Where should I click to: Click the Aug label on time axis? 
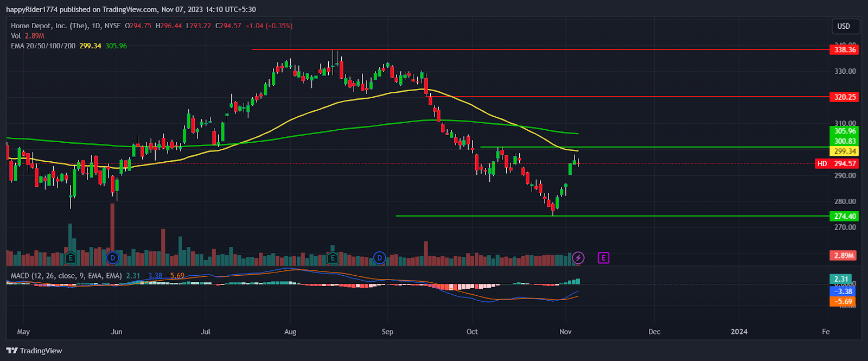pyautogui.click(x=290, y=332)
